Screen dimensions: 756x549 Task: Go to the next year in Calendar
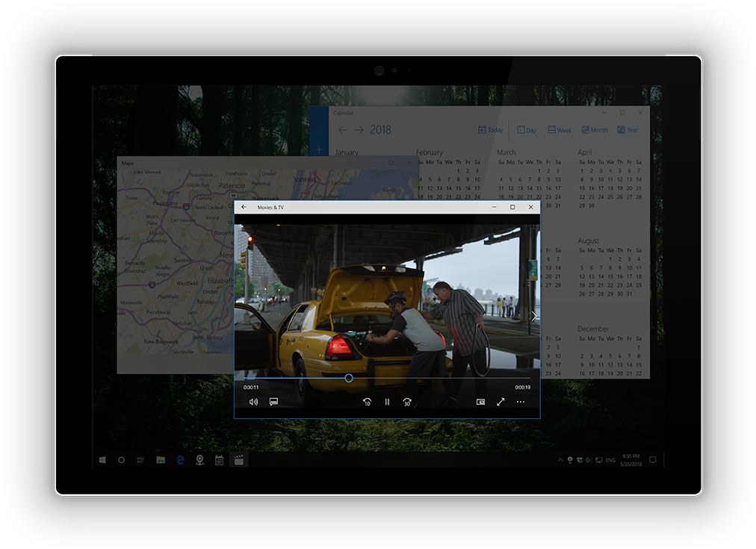point(359,130)
